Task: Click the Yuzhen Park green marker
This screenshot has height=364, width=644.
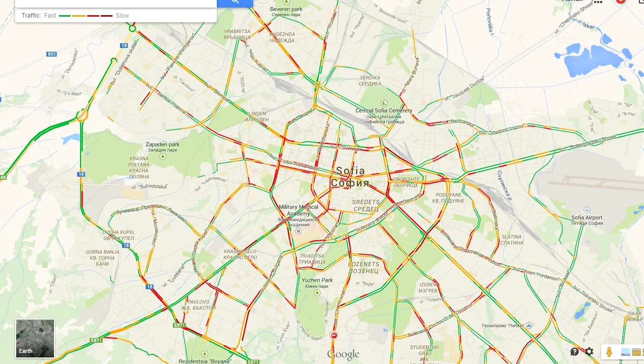Action: pos(317,293)
